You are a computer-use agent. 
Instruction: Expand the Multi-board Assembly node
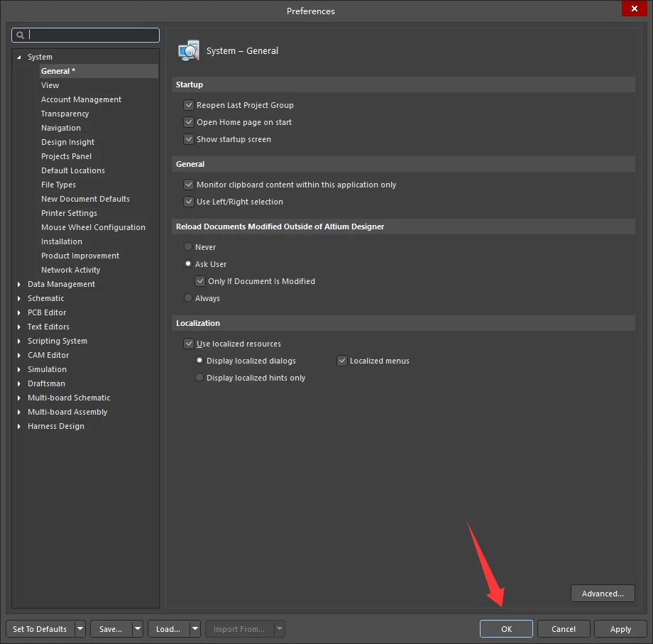tap(18, 412)
